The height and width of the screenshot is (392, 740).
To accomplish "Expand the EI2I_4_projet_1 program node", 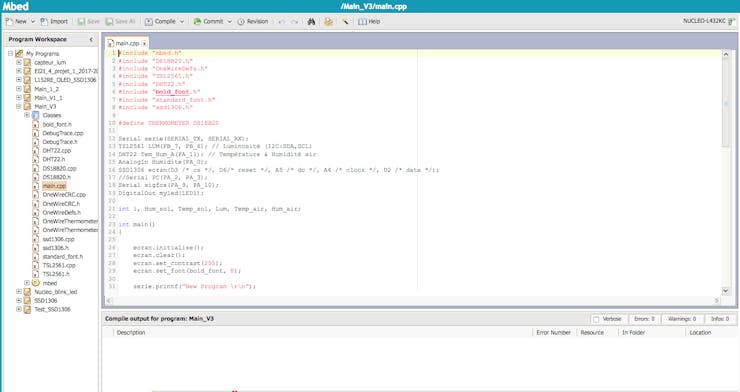I will 19,71.
